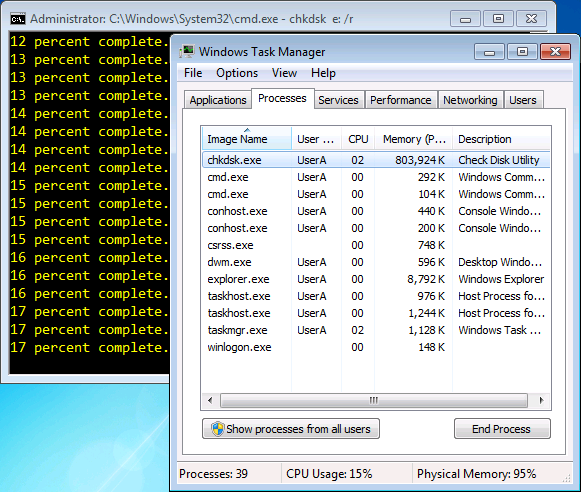
Task: Close Windows Task Manager
Action: pos(555,52)
